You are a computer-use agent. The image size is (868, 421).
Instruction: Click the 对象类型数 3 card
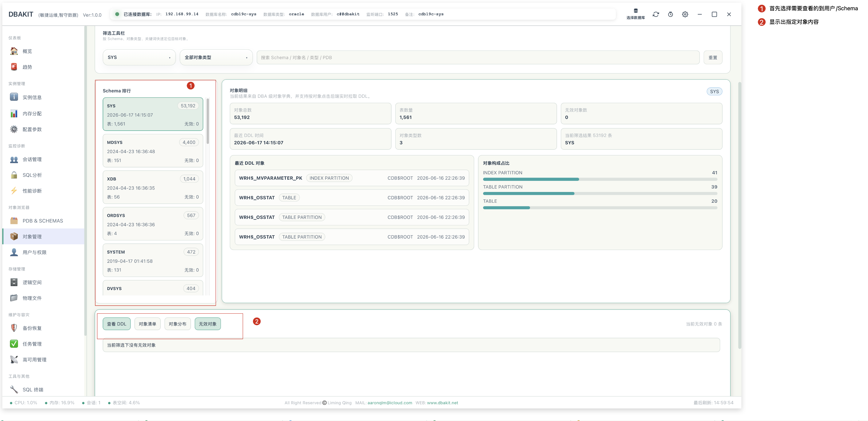click(x=476, y=139)
